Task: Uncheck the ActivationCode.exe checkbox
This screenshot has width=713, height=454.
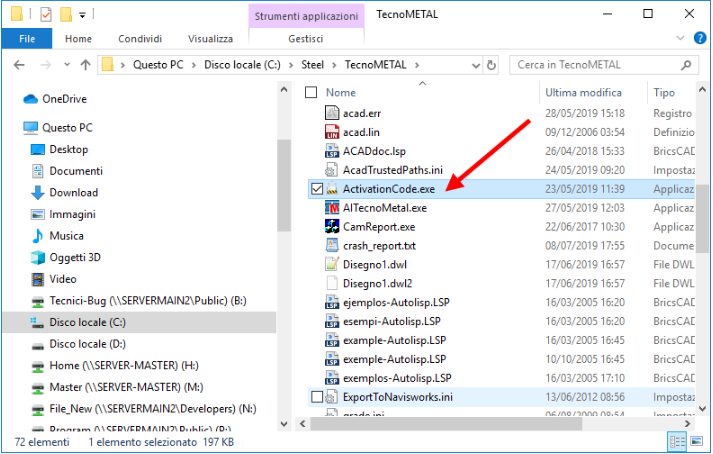Action: click(317, 189)
